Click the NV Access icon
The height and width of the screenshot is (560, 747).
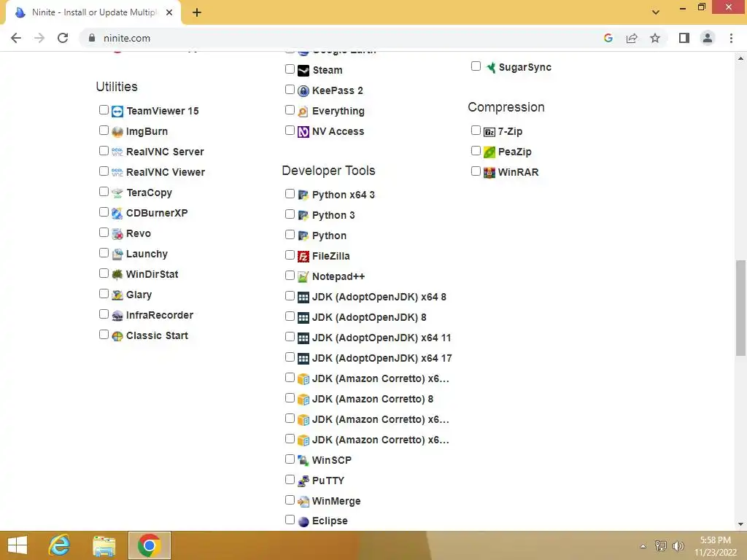click(x=303, y=132)
